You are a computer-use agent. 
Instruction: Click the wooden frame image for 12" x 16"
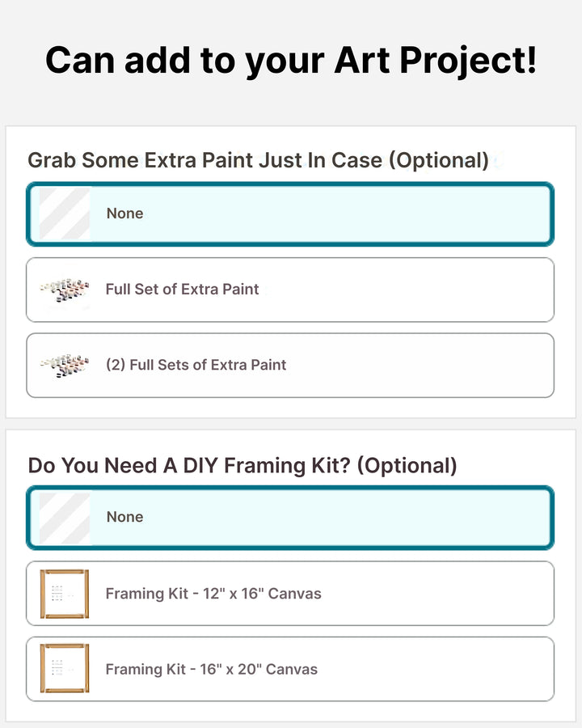coord(65,594)
